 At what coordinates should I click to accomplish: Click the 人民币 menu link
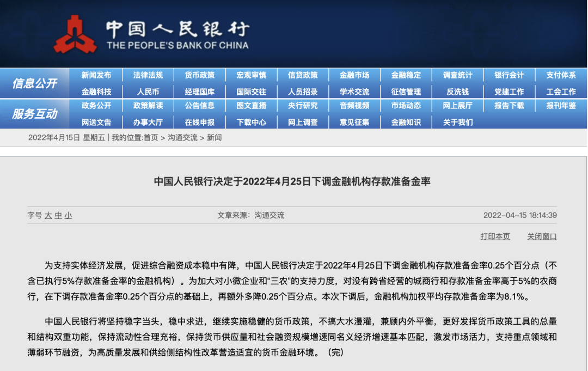[x=148, y=92]
